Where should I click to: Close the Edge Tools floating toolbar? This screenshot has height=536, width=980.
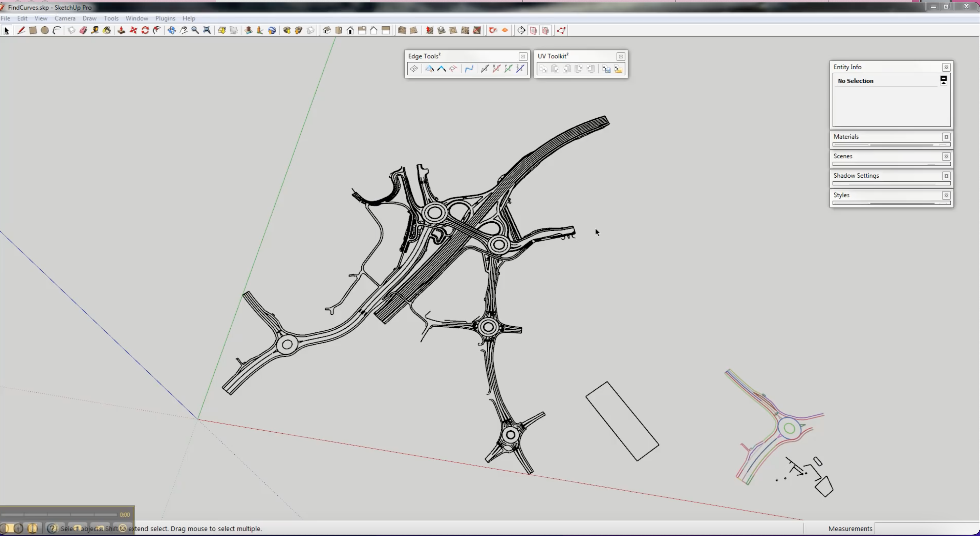click(x=523, y=57)
